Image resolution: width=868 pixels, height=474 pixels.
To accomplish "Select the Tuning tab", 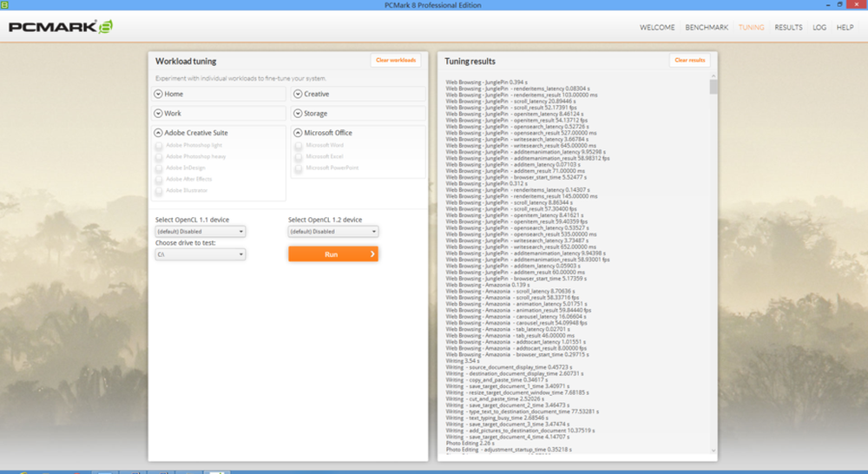I will pyautogui.click(x=751, y=27).
